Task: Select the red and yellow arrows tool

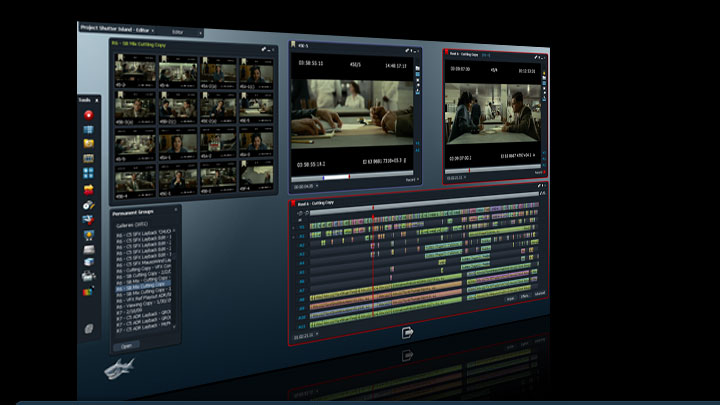Action: pyautogui.click(x=89, y=189)
